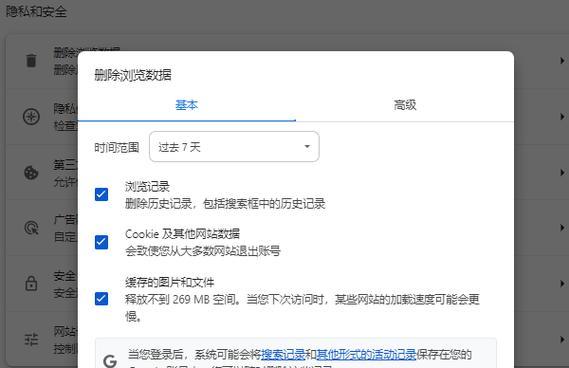This screenshot has width=569, height=368.
Task: Switch to the 高级 tab
Action: click(405, 105)
